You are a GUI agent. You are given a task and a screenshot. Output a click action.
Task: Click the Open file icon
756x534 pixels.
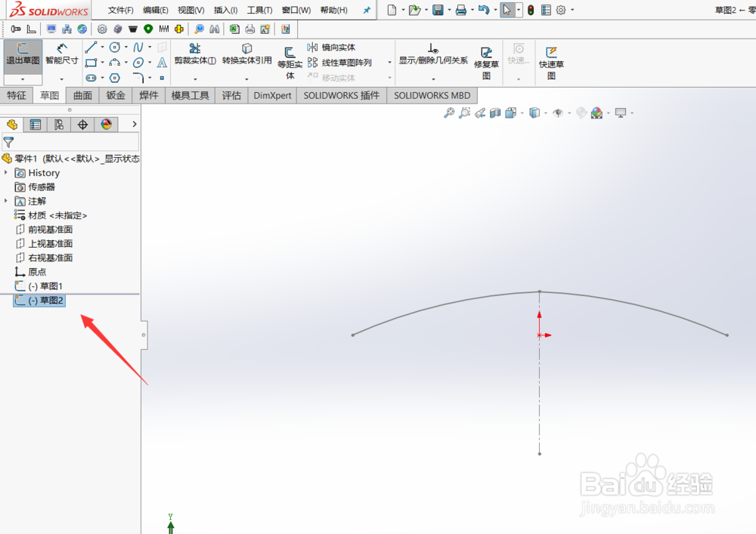pos(414,10)
